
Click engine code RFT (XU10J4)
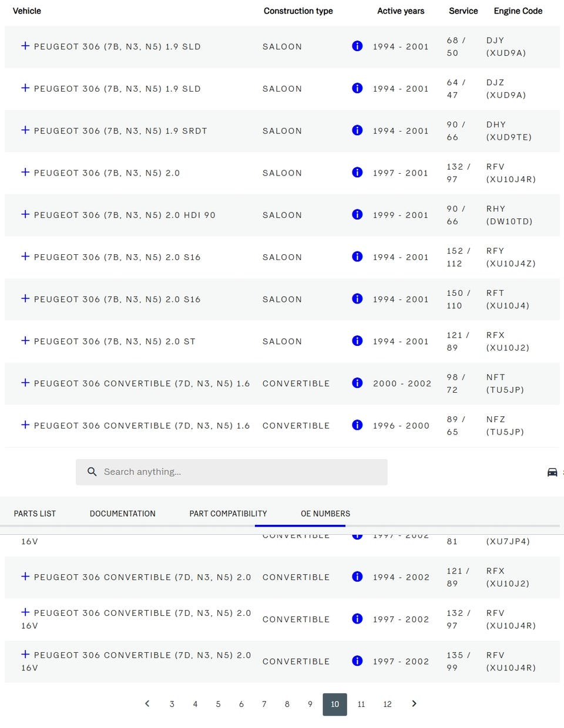click(508, 299)
